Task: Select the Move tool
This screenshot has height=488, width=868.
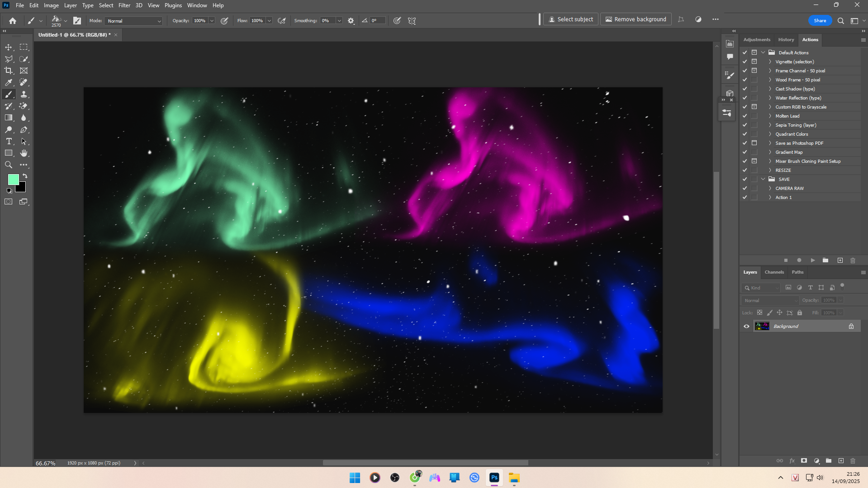Action: 9,47
